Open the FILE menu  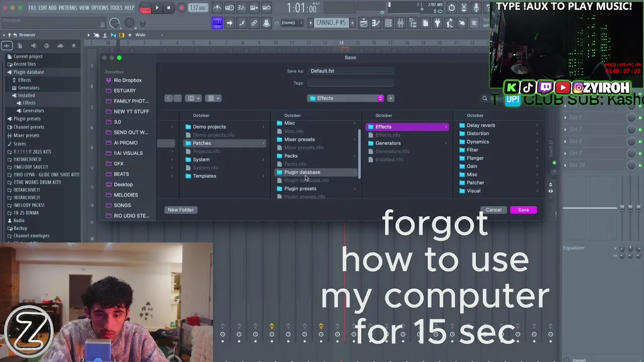click(32, 8)
